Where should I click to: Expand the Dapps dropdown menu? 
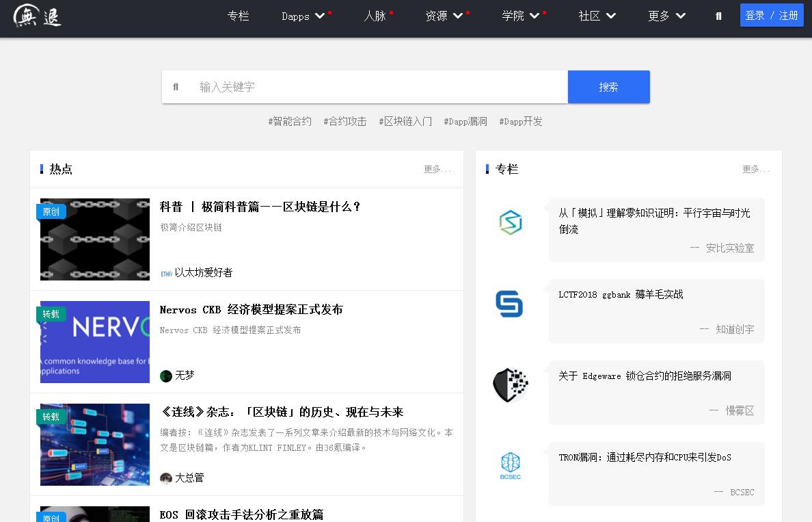coord(303,16)
